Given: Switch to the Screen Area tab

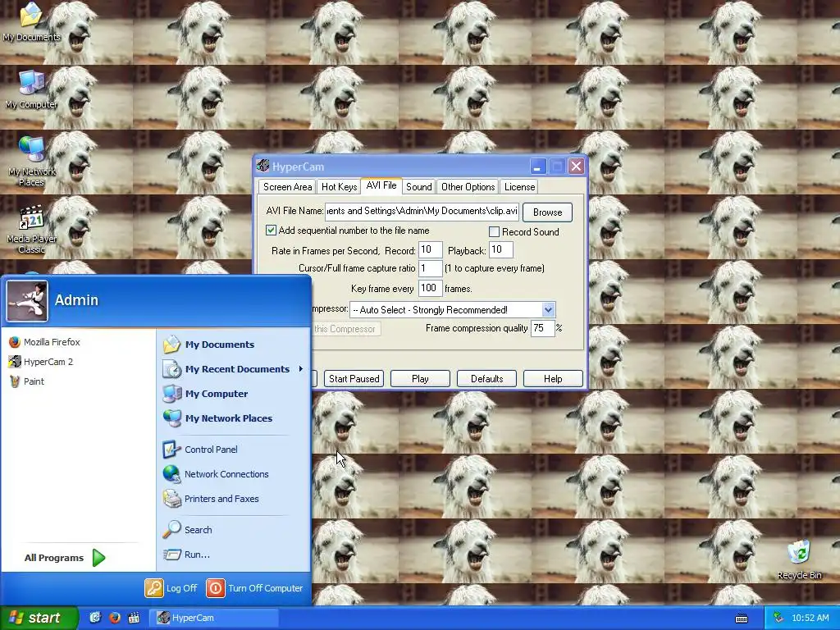Looking at the screenshot, I should [287, 187].
